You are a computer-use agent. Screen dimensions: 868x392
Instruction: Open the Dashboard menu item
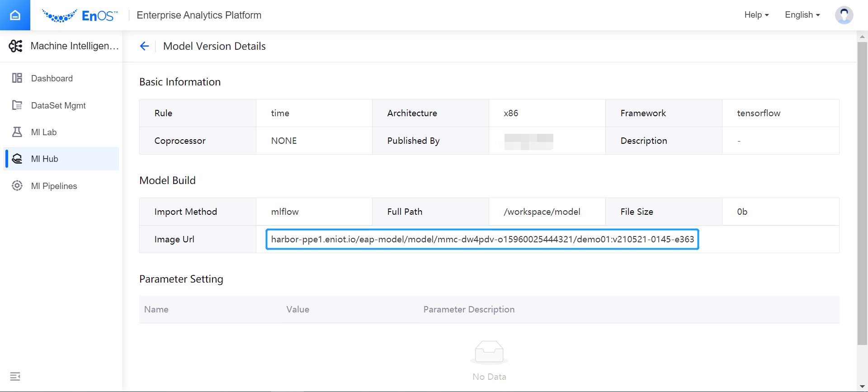pyautogui.click(x=52, y=78)
